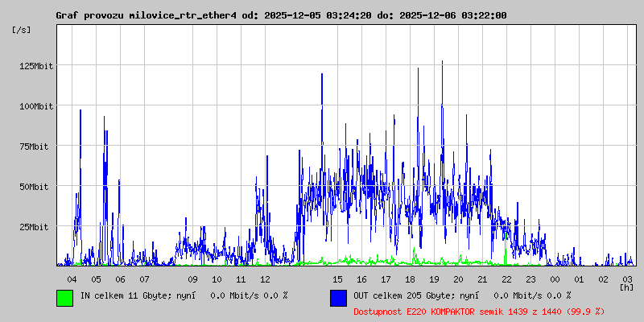
Task: Click the '[/s]' unit label
Action: pos(22,30)
